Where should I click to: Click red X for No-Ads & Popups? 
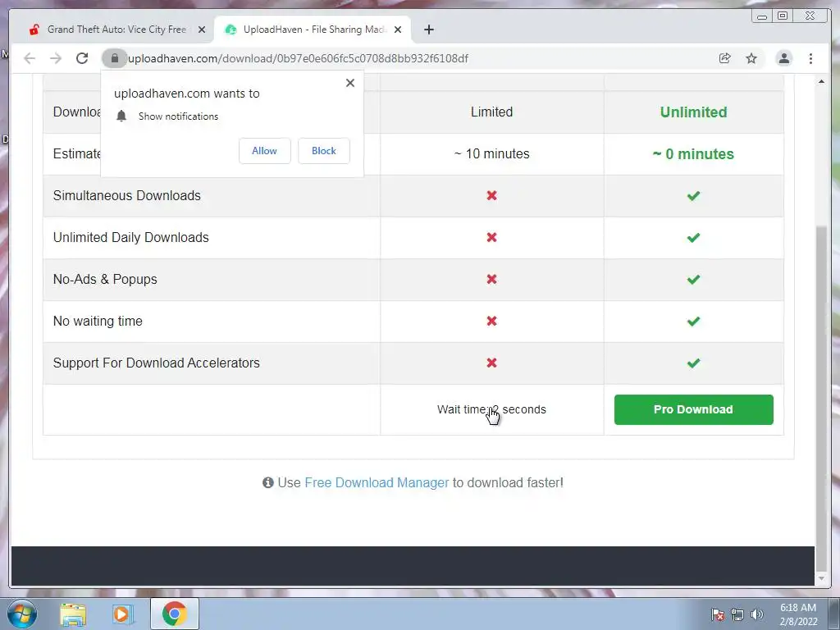(492, 279)
